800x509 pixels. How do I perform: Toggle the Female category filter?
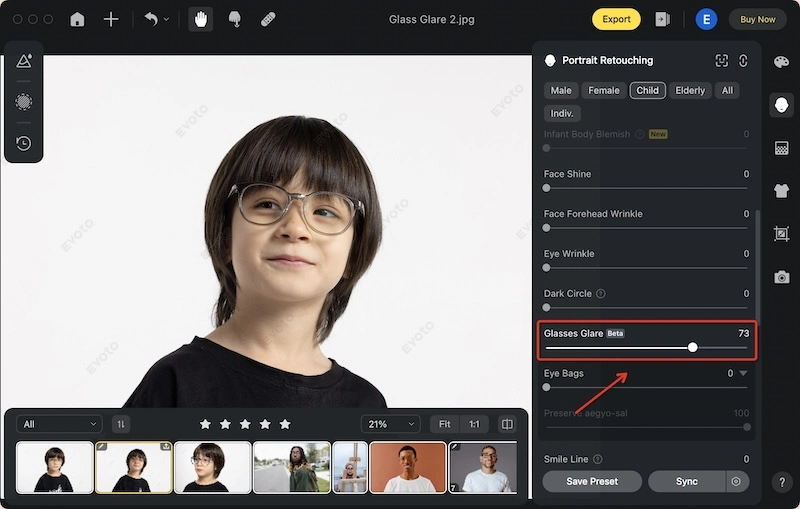pos(603,90)
